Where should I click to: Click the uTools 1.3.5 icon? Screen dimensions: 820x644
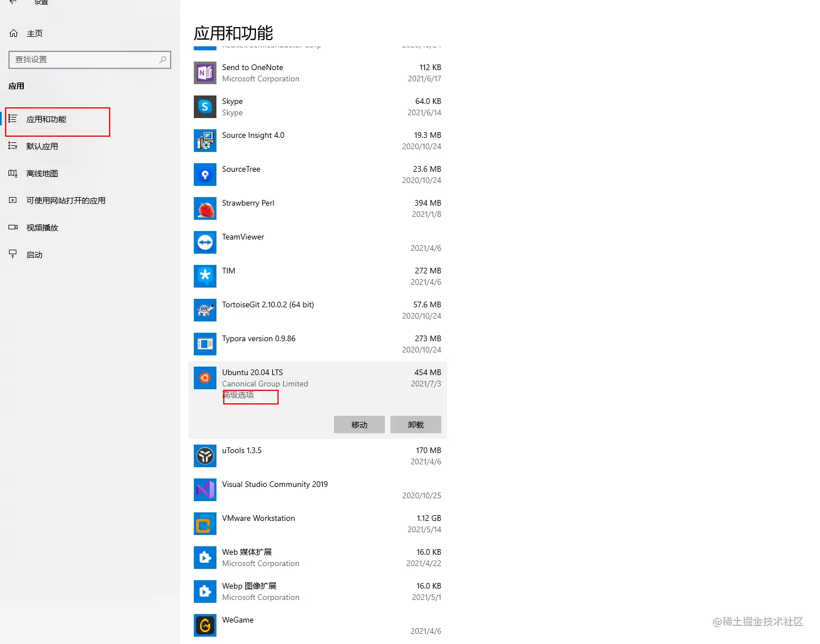205,456
